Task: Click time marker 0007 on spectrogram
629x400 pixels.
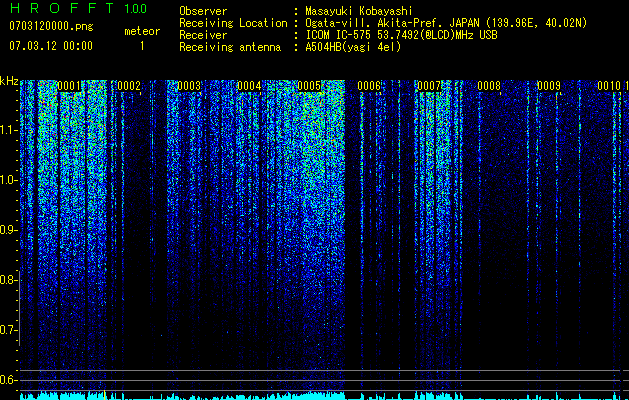Action: click(x=429, y=86)
